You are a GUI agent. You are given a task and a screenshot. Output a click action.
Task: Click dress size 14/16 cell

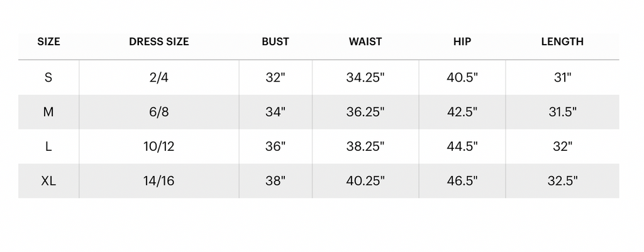158,182
